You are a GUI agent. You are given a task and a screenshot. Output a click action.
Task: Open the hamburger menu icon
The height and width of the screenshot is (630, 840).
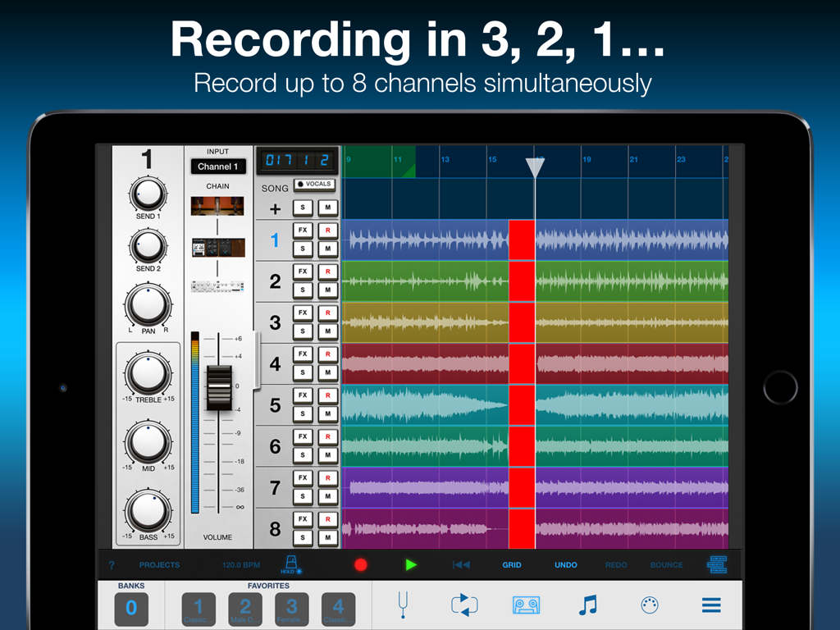pyautogui.click(x=710, y=605)
